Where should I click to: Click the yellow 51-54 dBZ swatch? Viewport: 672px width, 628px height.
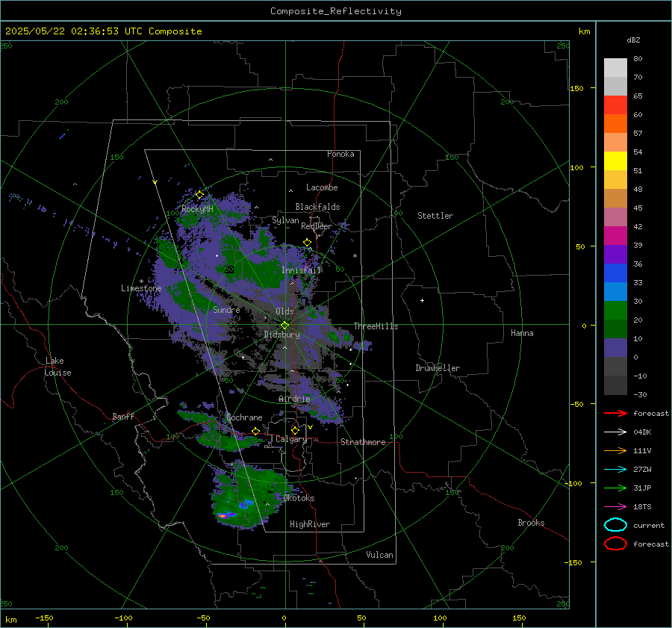point(615,161)
